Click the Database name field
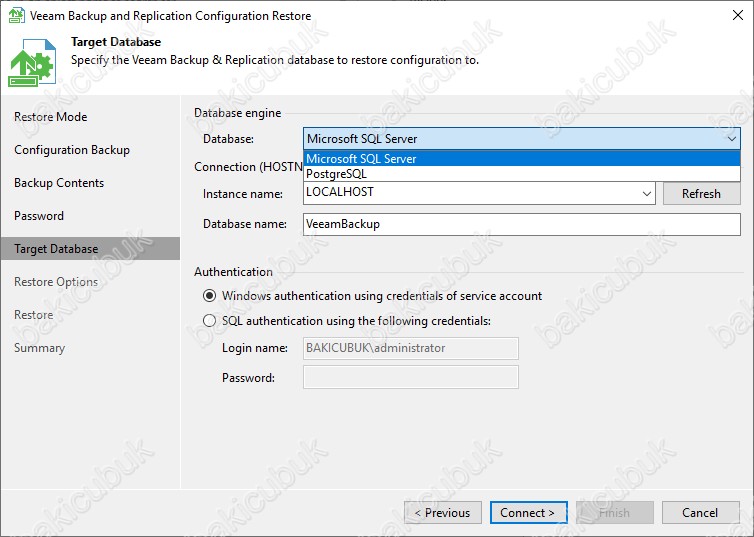 pyautogui.click(x=522, y=224)
